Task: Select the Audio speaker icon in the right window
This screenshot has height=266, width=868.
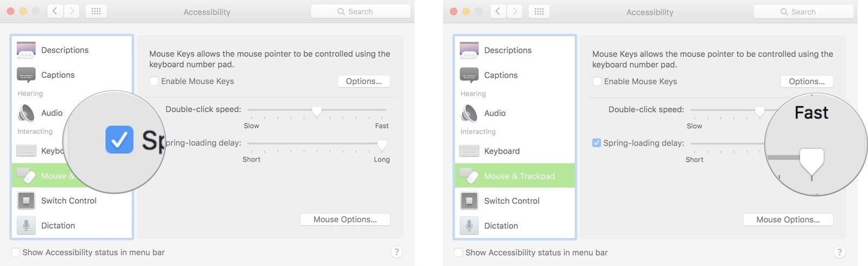Action: [469, 113]
